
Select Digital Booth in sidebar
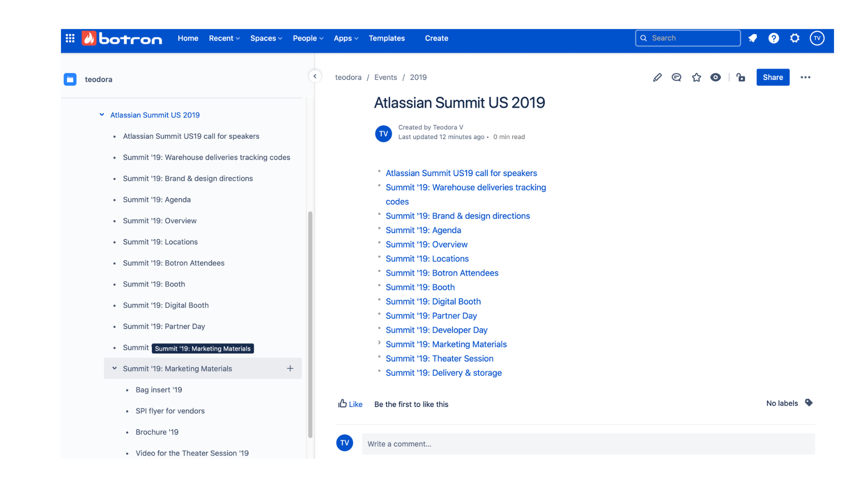pos(166,305)
